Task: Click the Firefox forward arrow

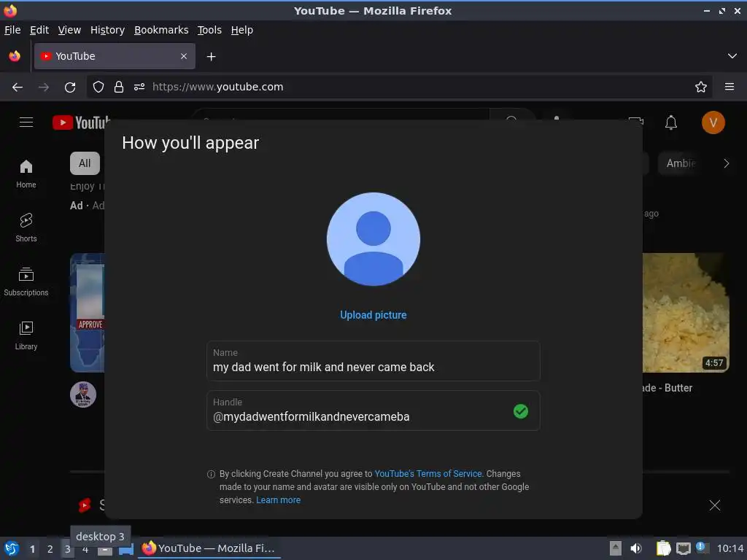Action: [x=43, y=87]
